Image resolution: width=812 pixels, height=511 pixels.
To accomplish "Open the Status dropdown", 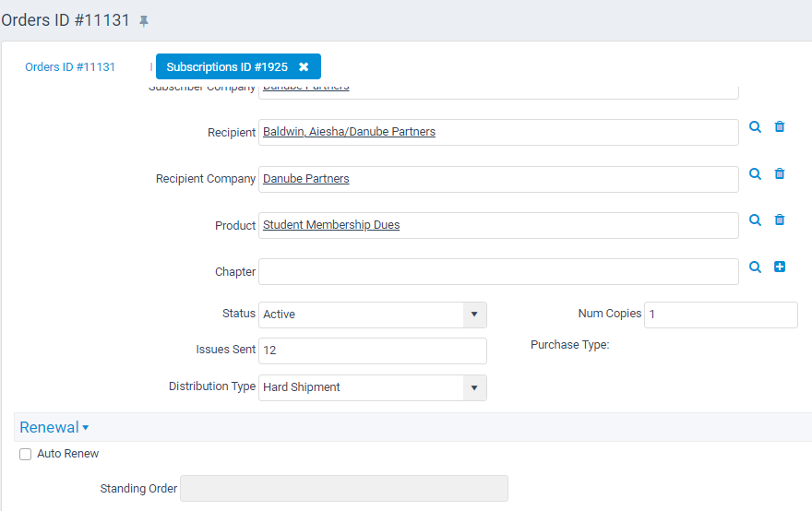I will [x=473, y=315].
